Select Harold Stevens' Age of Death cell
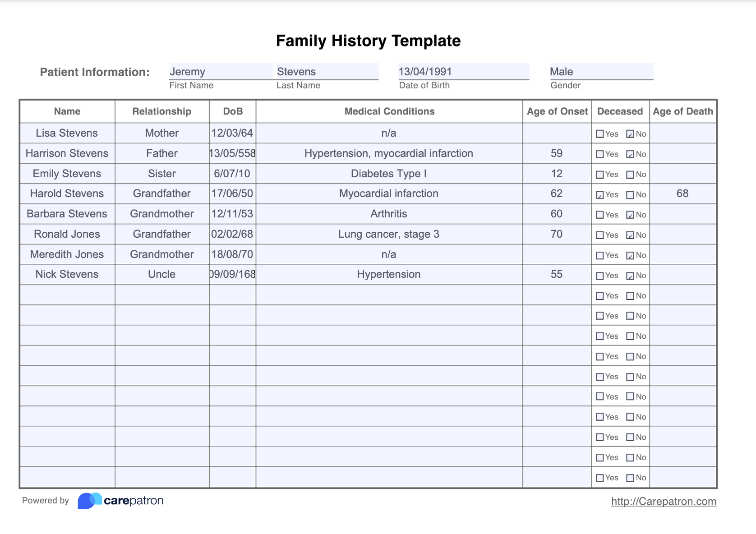 click(682, 193)
